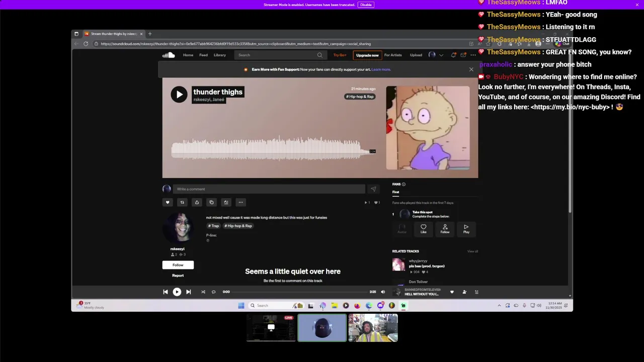
Task: Play the thunder thighs track
Action: [179, 94]
